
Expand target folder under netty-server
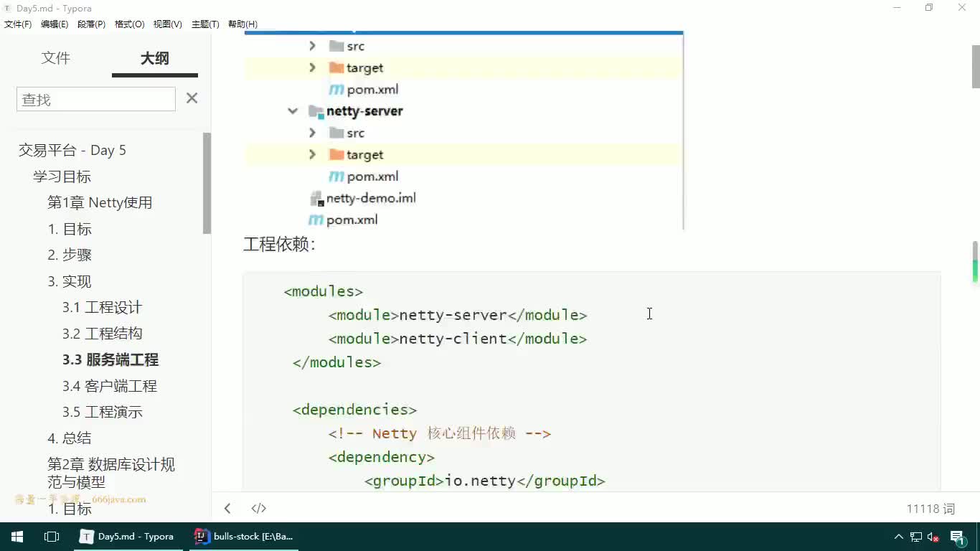pos(312,154)
